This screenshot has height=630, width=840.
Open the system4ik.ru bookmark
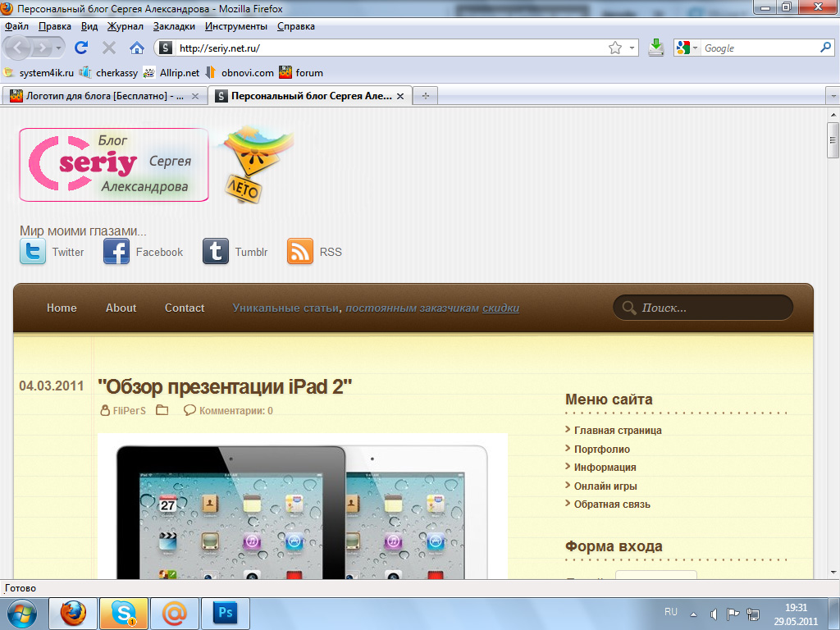pyautogui.click(x=39, y=73)
